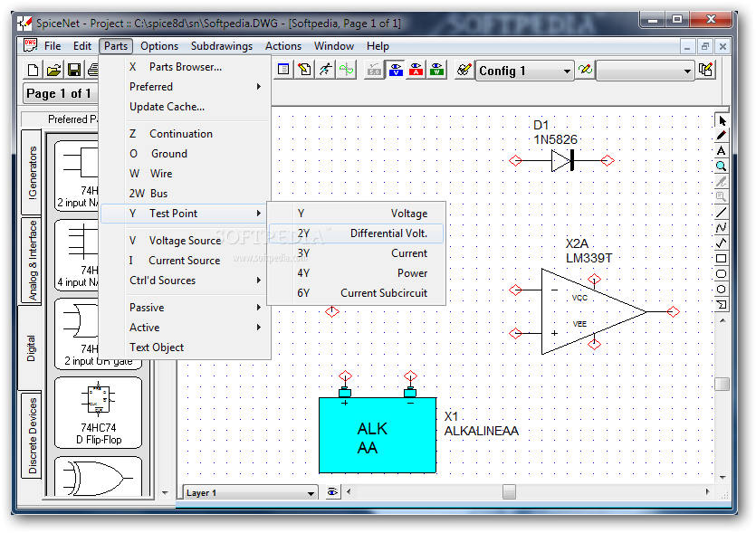Image resolution: width=756 pixels, height=533 pixels.
Task: Select the polyline zigzag tool
Action: (x=722, y=243)
